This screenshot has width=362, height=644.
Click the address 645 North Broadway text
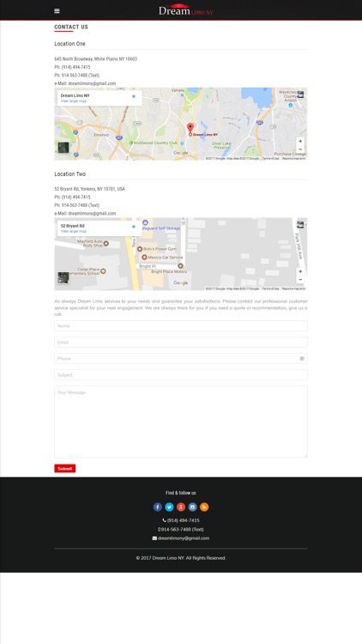coord(95,59)
